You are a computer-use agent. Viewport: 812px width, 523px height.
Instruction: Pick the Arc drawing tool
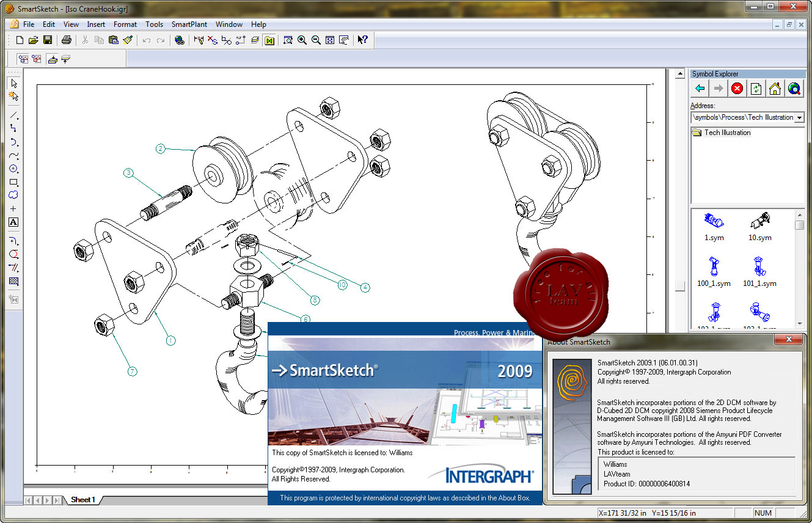pyautogui.click(x=13, y=142)
